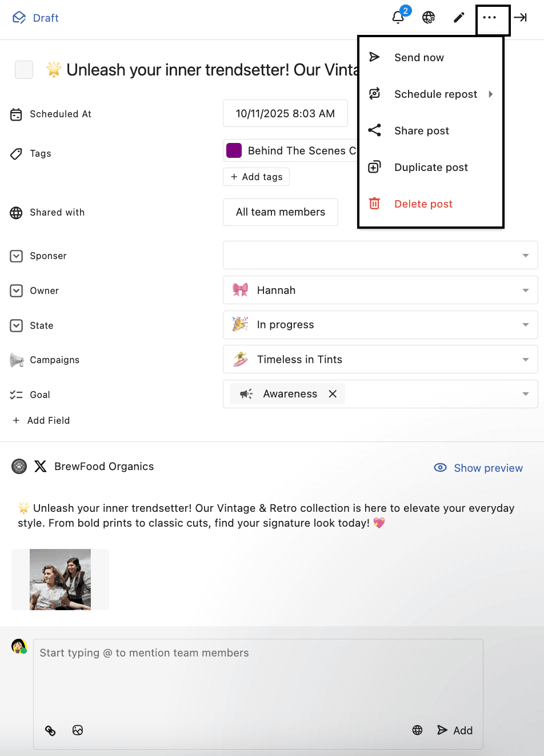Toggle the checkbox beside the post title

24,70
